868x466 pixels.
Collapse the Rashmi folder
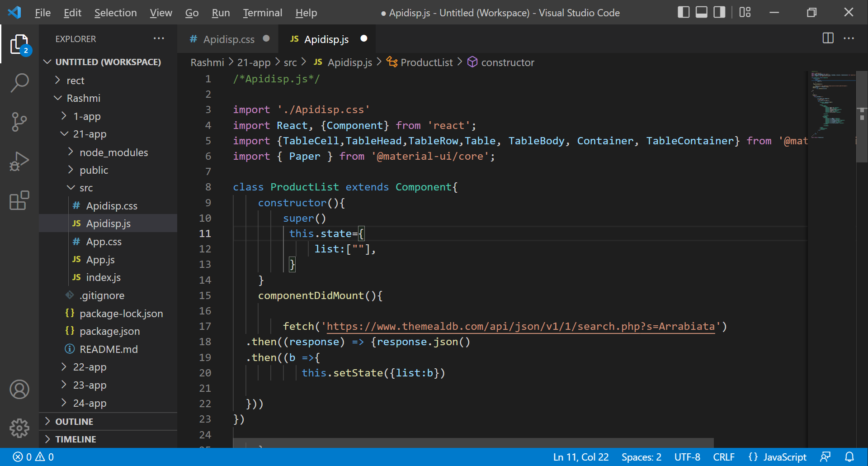coord(108,98)
